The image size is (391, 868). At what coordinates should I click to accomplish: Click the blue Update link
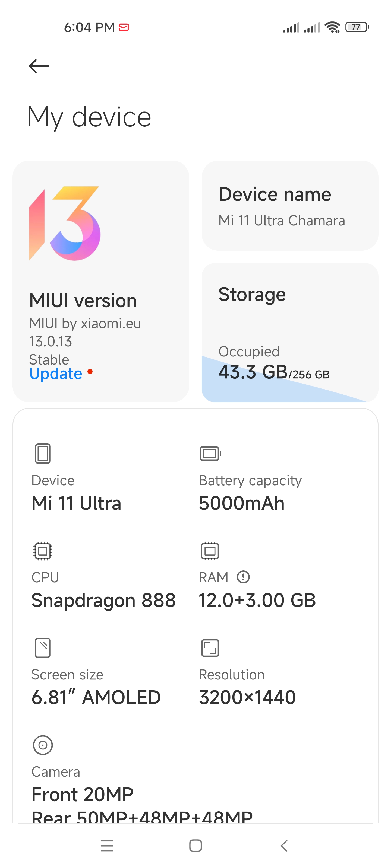[x=56, y=374]
